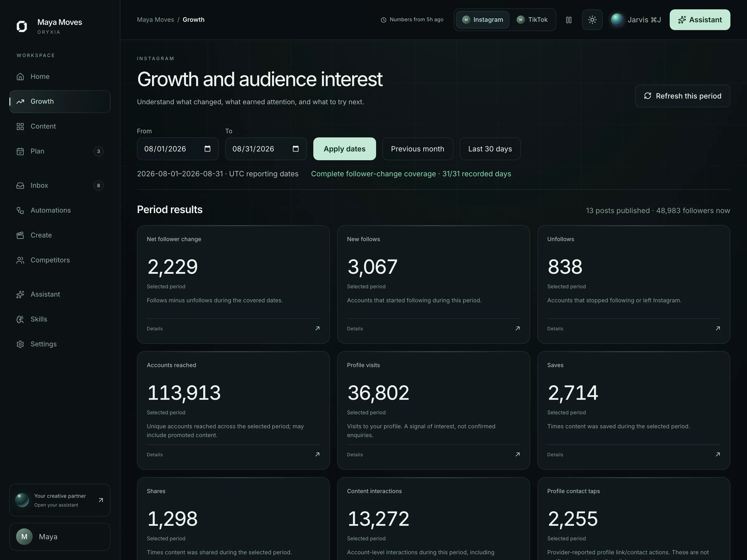Click the Maya Moves breadcrumb link
Screen dimensions: 747x560
155,20
